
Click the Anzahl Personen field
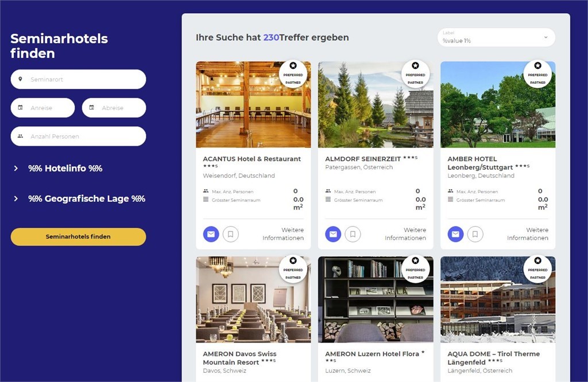click(x=78, y=137)
